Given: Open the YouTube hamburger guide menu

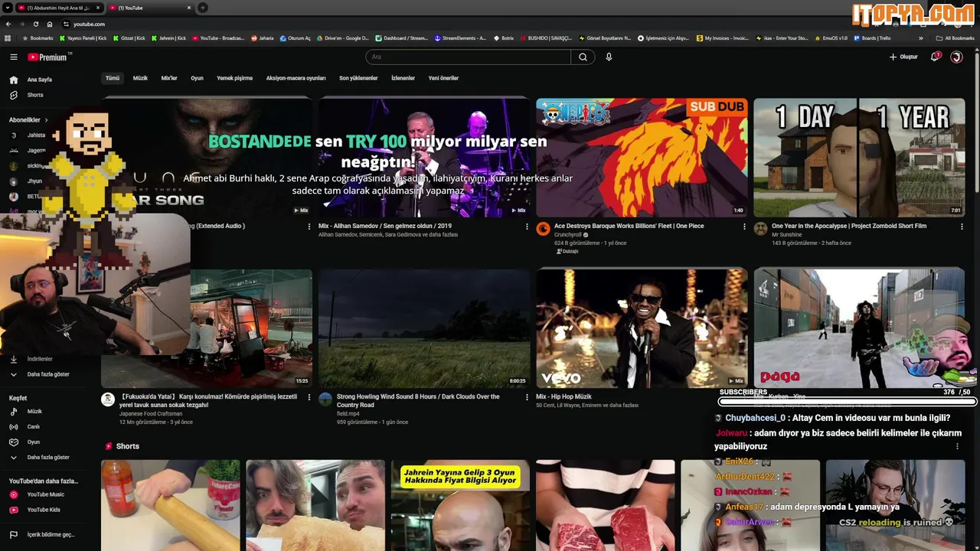Looking at the screenshot, I should 13,57.
